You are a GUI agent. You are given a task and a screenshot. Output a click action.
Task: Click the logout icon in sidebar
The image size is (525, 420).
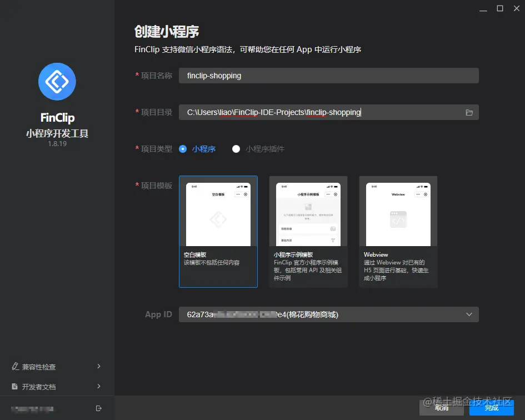[98, 408]
